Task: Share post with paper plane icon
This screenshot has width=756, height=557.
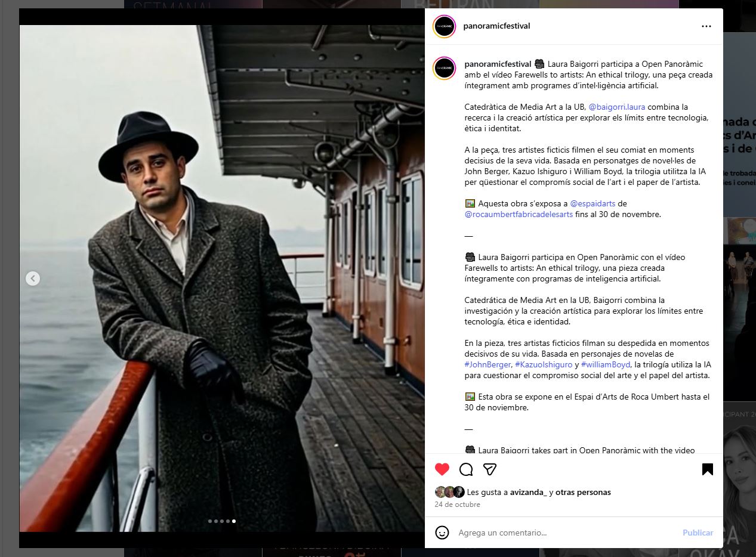Action: (x=490, y=469)
